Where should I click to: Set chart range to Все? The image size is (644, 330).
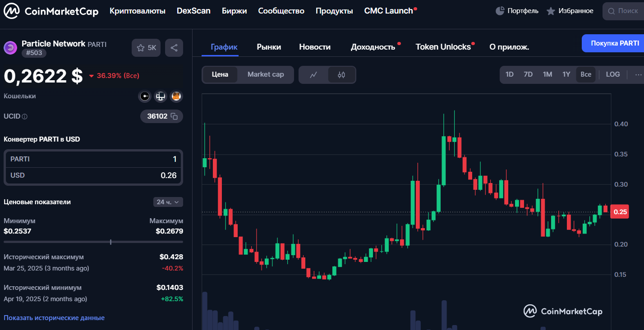[586, 74]
